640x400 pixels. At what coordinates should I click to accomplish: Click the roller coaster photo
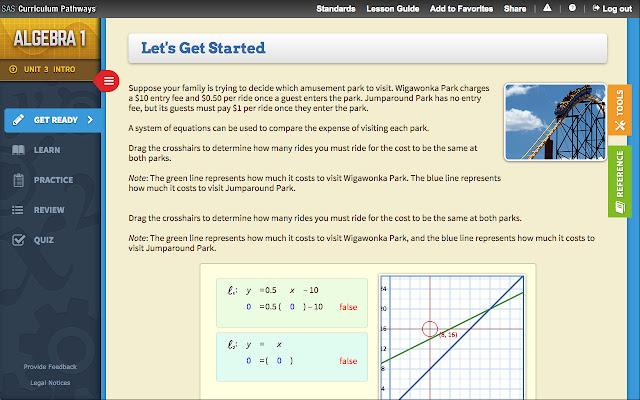(x=555, y=122)
